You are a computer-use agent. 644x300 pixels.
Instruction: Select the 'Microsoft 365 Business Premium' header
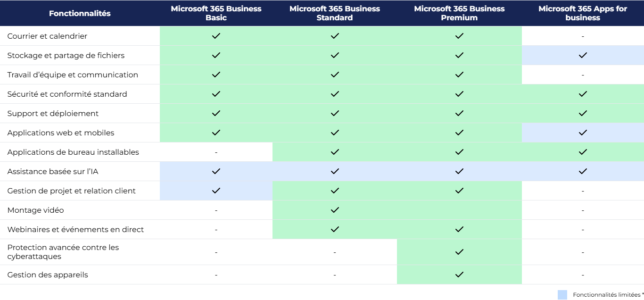click(459, 13)
